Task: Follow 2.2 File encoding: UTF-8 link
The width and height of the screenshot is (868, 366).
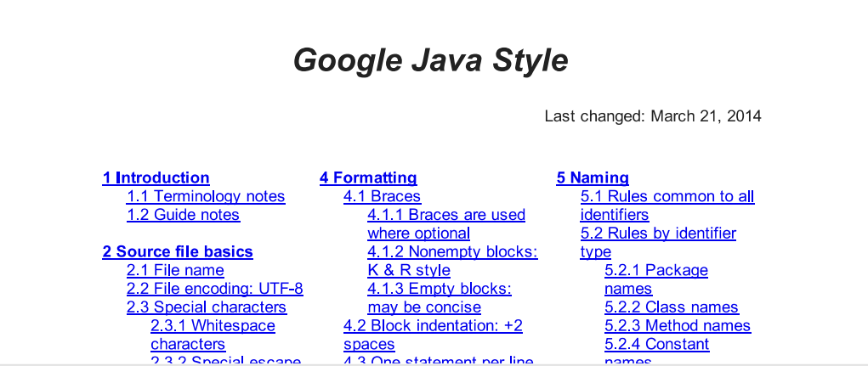Action: tap(215, 289)
